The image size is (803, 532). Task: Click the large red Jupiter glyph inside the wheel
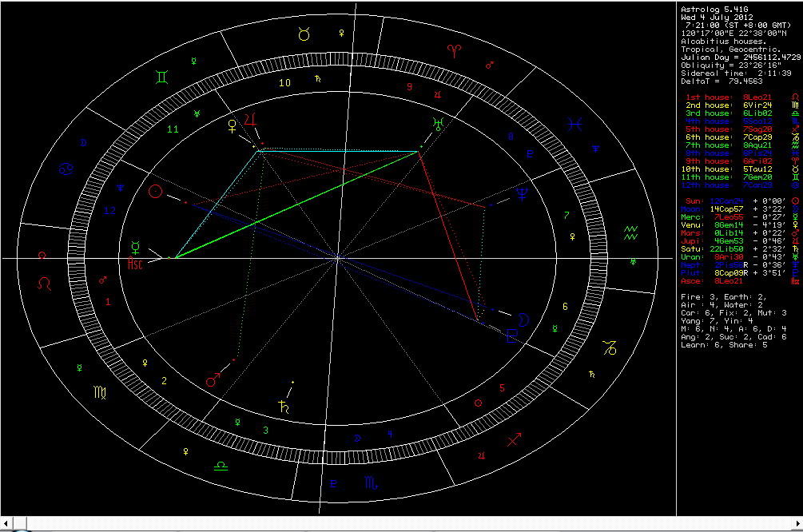252,118
